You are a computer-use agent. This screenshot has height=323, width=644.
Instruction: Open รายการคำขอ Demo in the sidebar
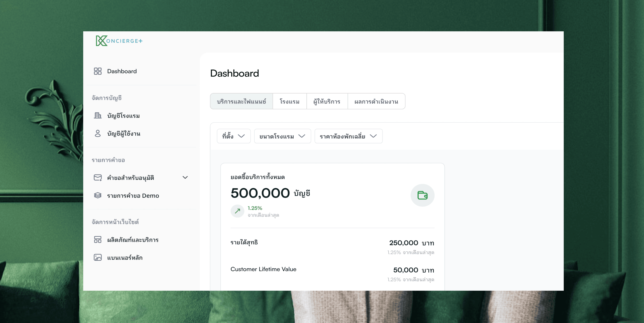[133, 196]
